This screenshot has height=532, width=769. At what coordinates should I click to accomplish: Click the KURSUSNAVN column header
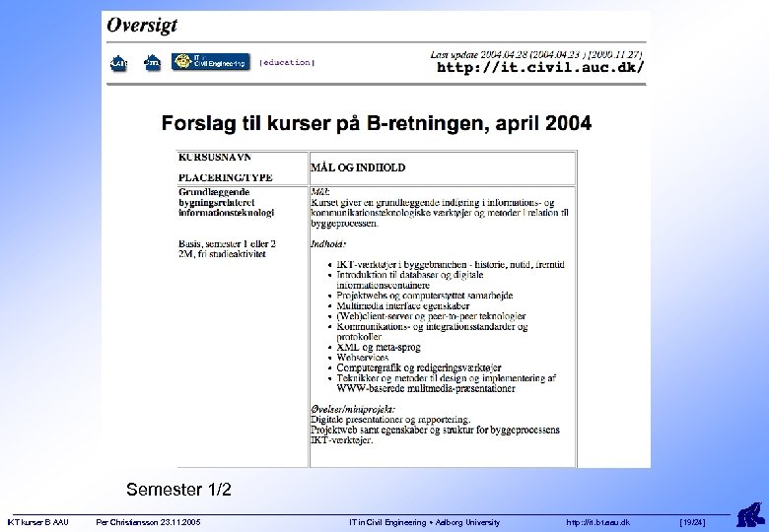(215, 158)
